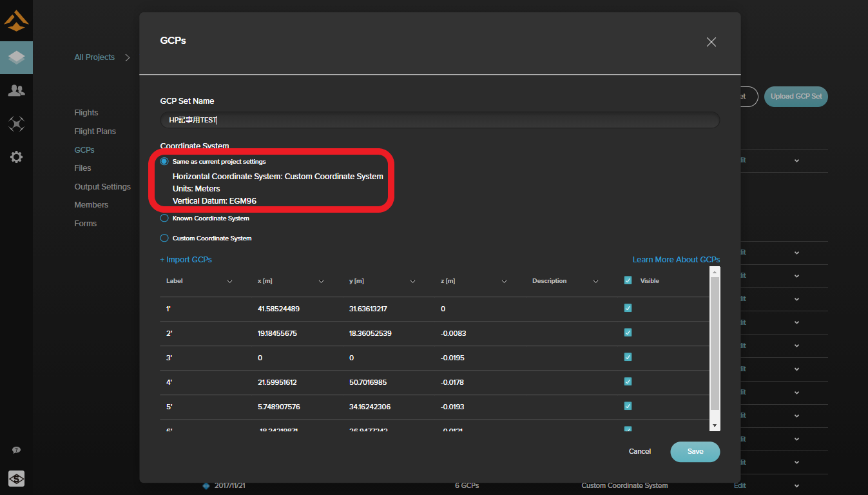
Task: Click x value 41.58524489 in row 1'
Action: [x=278, y=309]
